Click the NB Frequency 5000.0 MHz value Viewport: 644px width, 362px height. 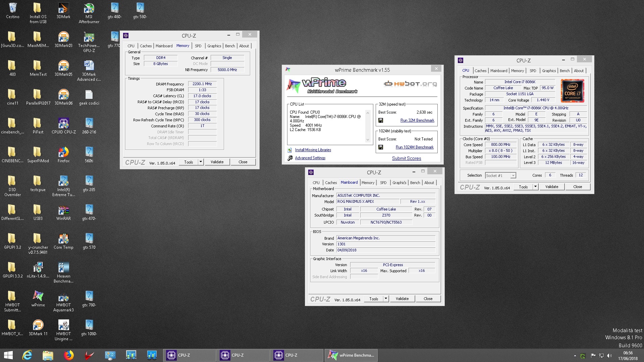click(x=227, y=70)
